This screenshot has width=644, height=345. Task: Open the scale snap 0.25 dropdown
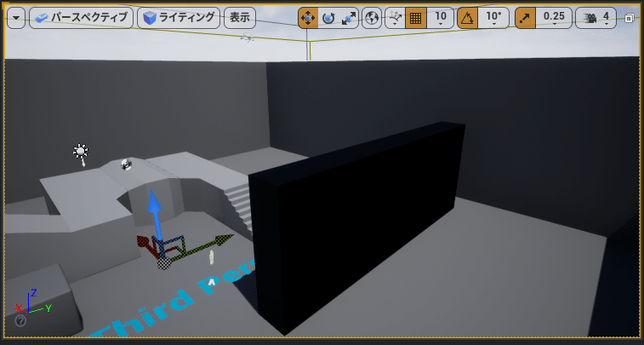554,18
